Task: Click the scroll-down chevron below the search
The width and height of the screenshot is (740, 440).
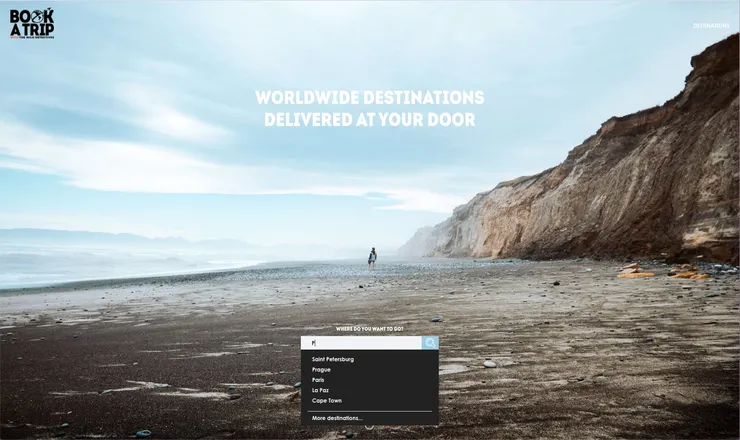Action: coord(370,427)
